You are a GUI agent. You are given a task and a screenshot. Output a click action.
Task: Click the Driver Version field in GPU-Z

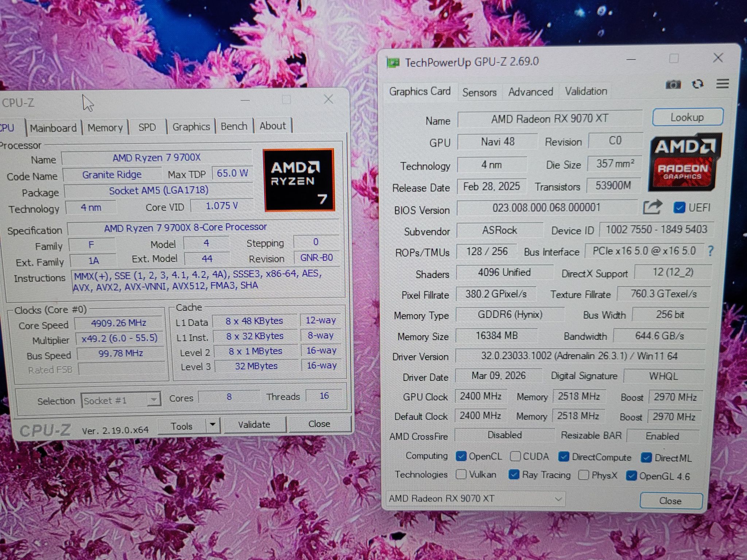pyautogui.click(x=579, y=355)
